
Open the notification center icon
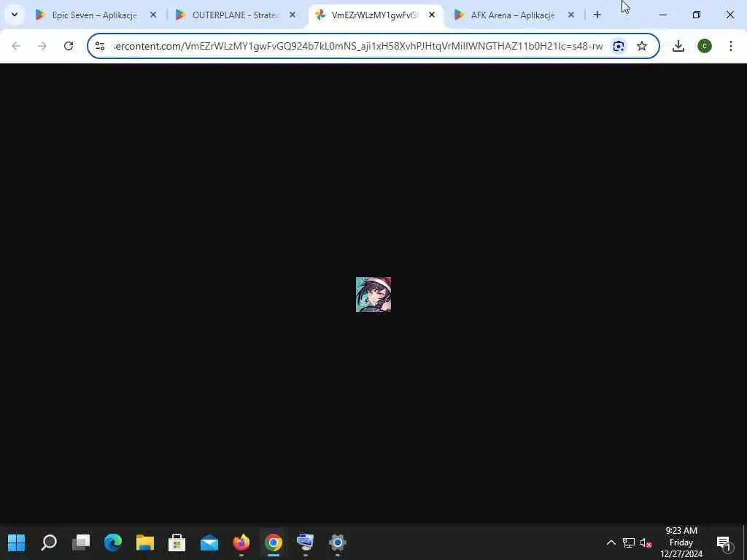[724, 542]
